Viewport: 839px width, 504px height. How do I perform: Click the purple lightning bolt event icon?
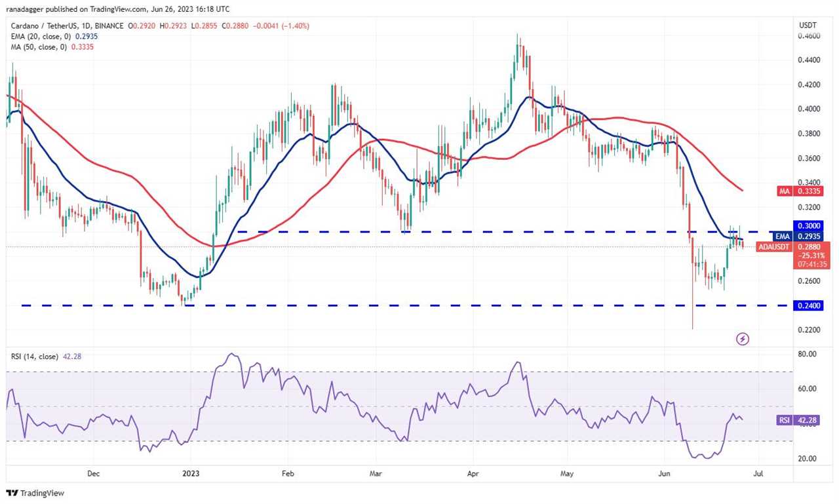tap(743, 339)
